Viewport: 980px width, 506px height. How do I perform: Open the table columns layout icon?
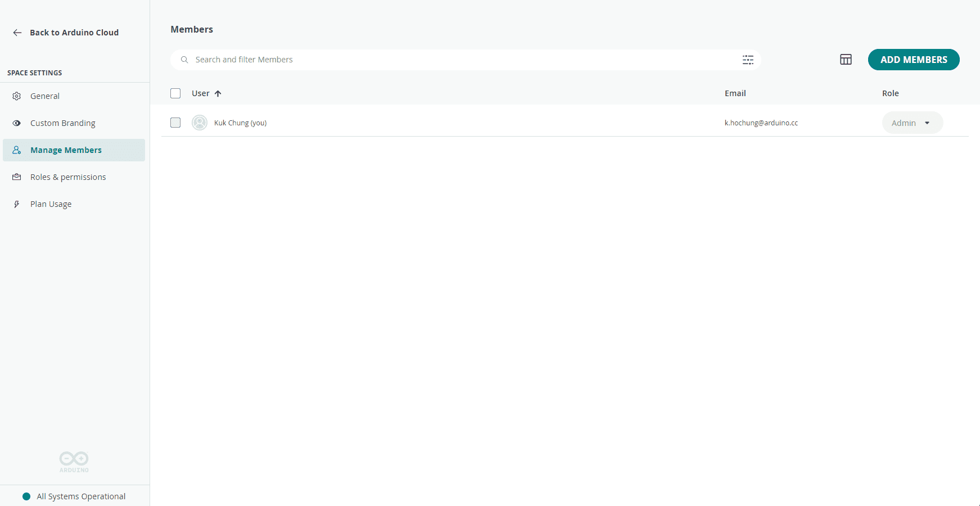[x=846, y=60]
